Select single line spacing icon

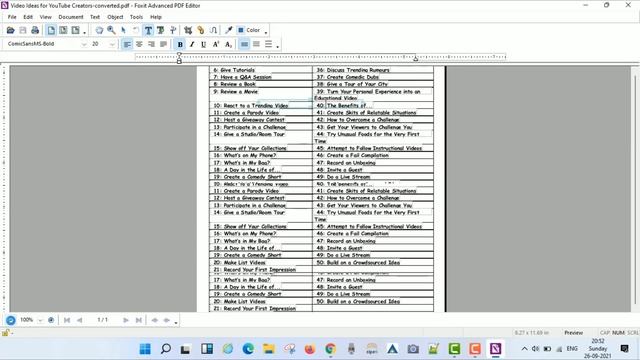tap(244, 44)
